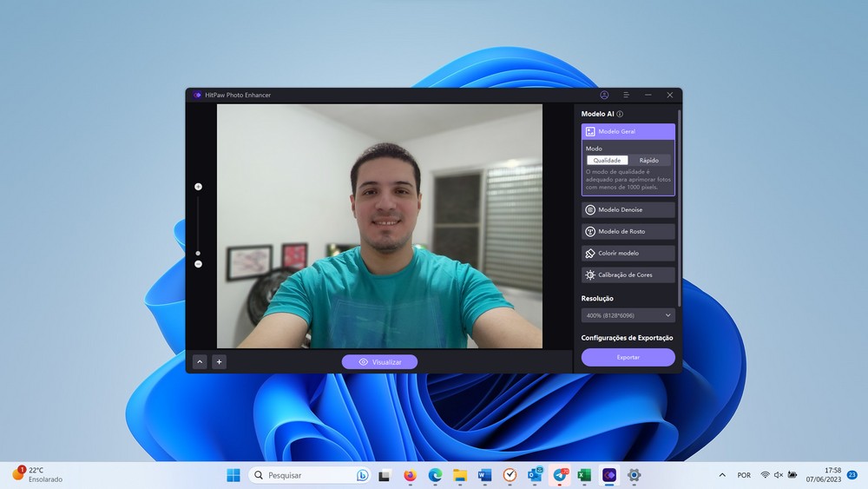Viewport: 868px width, 489px height.
Task: Open Bing chat icon in search box
Action: click(x=362, y=475)
